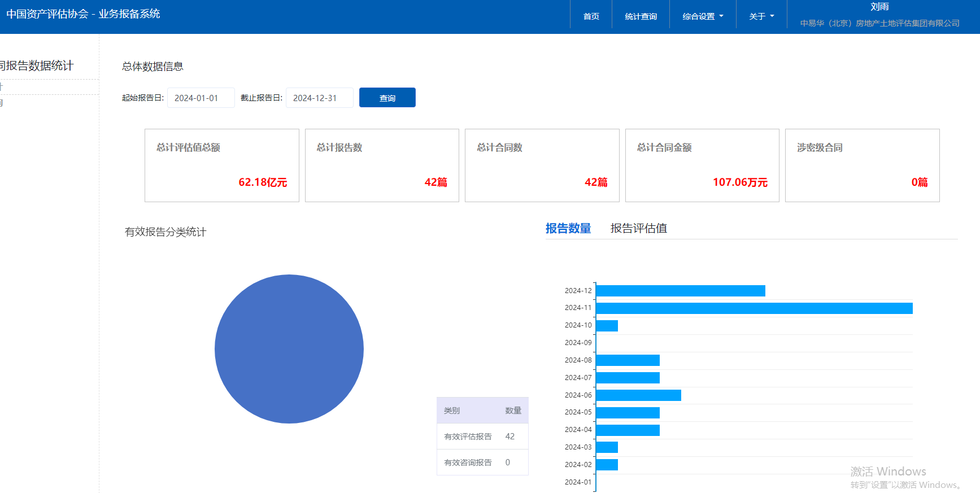The width and height of the screenshot is (980, 493).
Task: Click the 总计合同金额 card
Action: point(702,165)
